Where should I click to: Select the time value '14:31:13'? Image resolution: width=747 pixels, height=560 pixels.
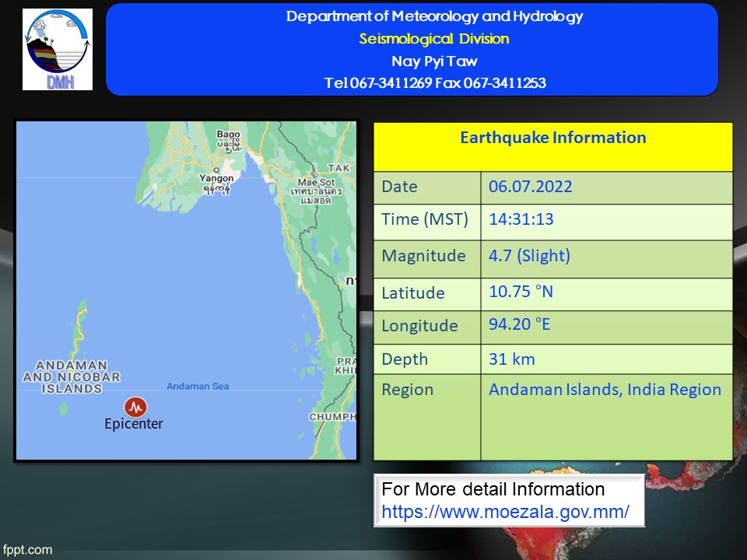(521, 219)
